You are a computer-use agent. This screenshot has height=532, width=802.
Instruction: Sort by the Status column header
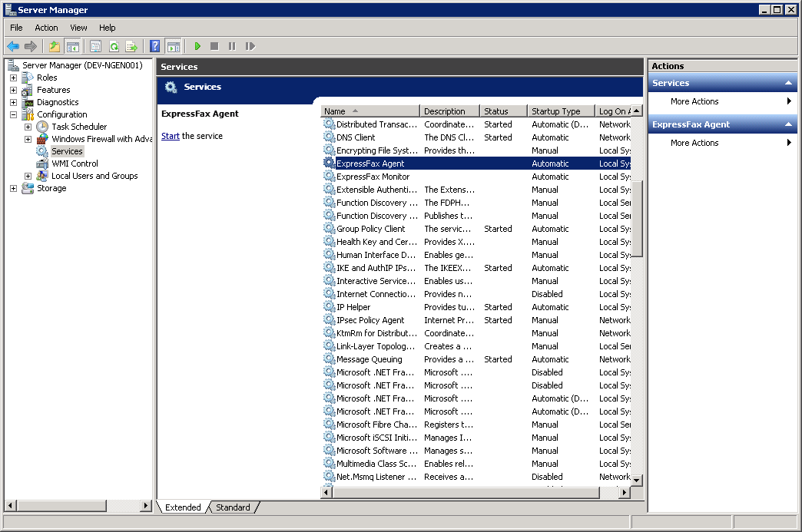(x=503, y=111)
